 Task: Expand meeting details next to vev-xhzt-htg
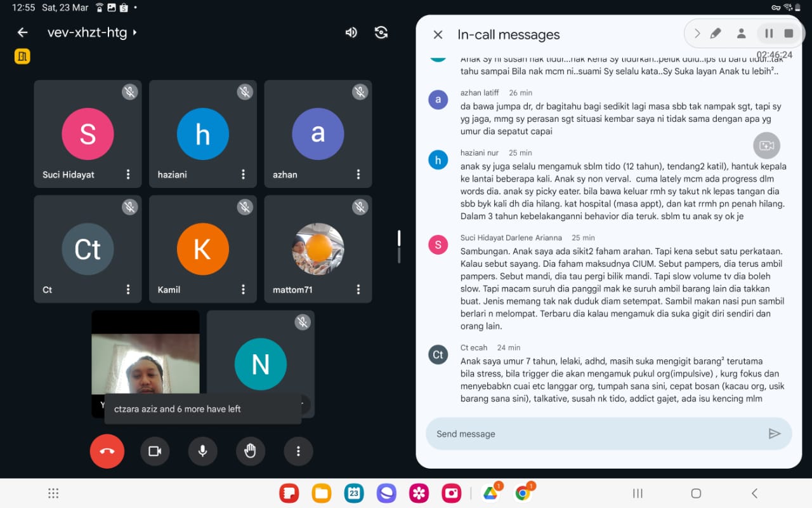134,32
